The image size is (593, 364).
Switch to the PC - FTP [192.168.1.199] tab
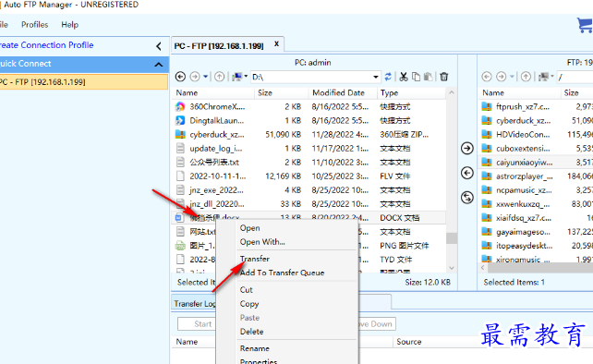tap(219, 46)
